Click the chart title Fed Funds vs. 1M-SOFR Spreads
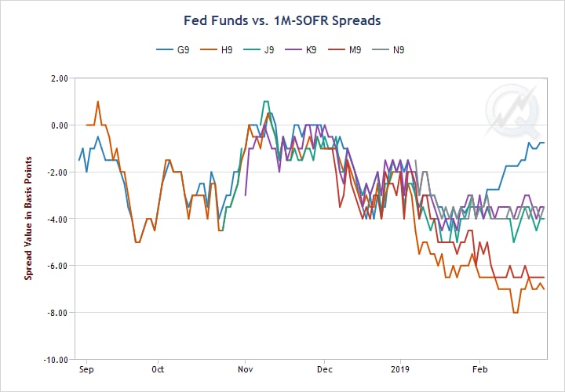The height and width of the screenshot is (392, 565). pyautogui.click(x=282, y=20)
